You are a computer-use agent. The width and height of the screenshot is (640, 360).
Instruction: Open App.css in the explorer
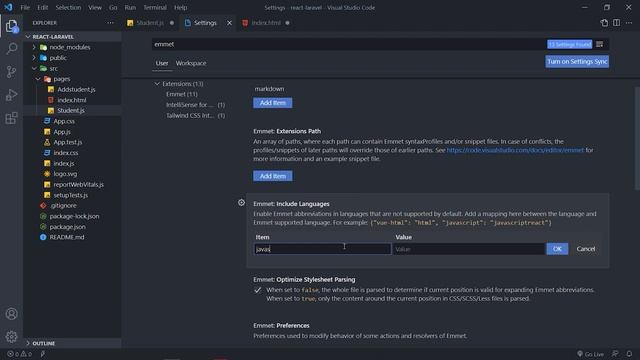[64, 121]
